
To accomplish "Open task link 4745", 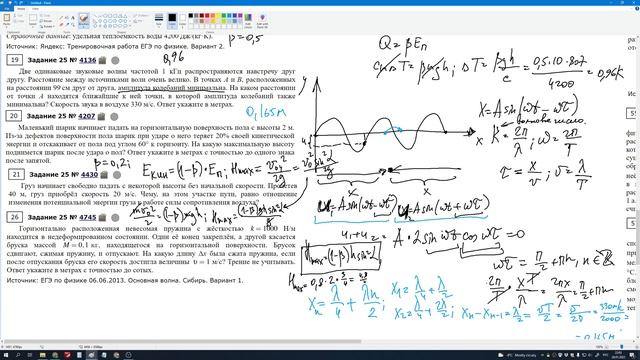I will 87,218.
